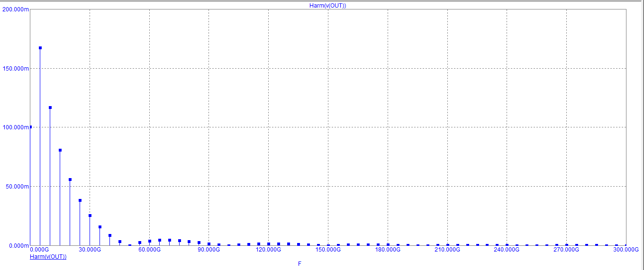644x270 pixels.
Task: Click the 0.000G x-axis label
Action: (39, 250)
